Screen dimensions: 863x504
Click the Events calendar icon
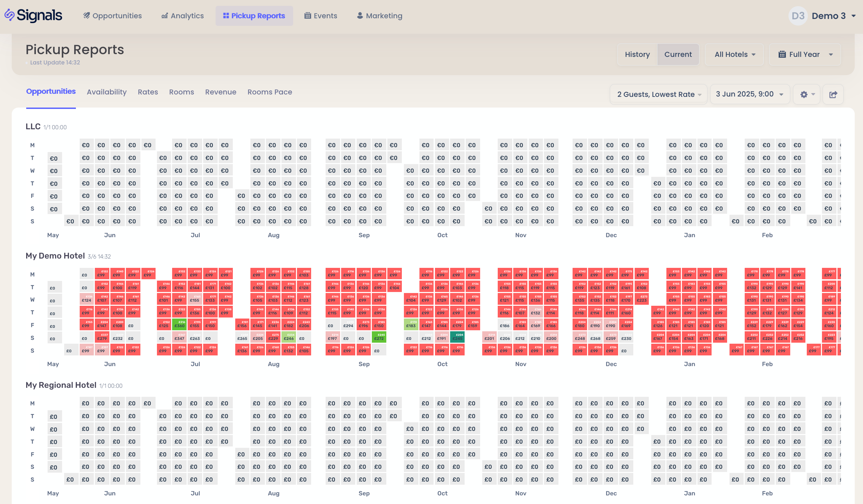pos(307,16)
